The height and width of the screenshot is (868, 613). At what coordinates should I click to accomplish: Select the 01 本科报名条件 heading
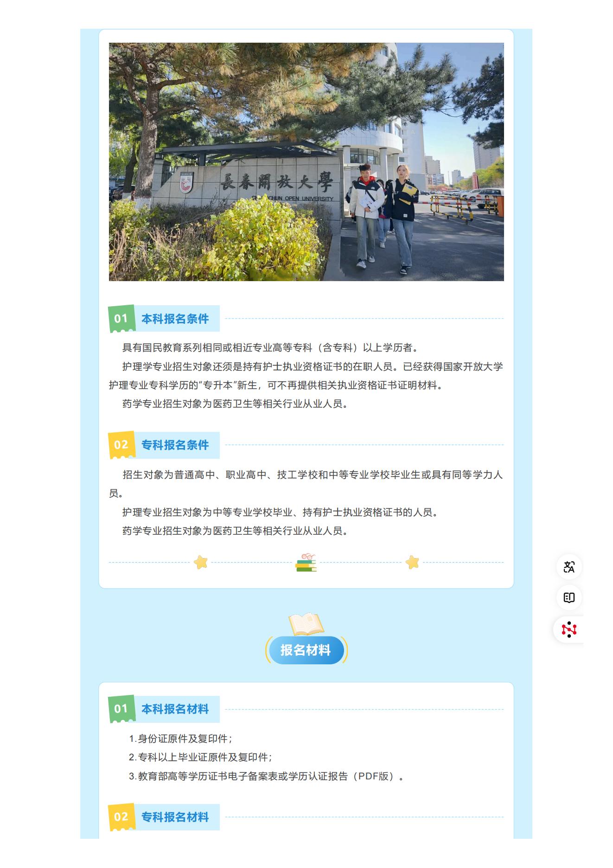pyautogui.click(x=164, y=319)
